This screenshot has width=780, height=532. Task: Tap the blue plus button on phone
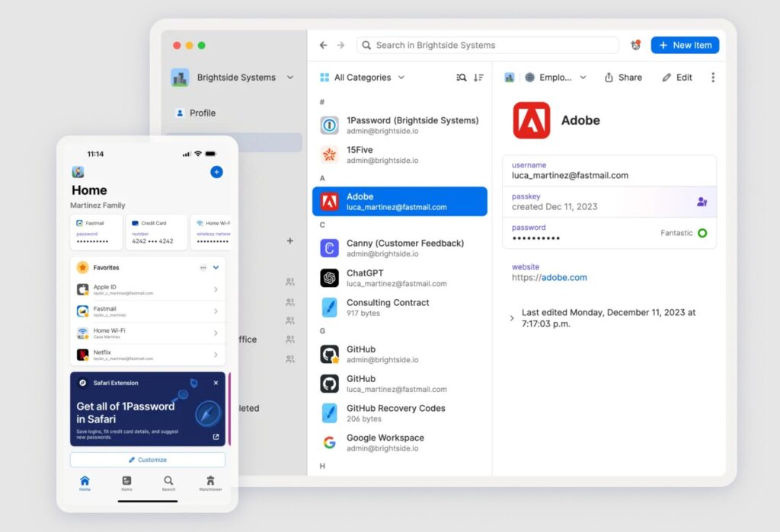[216, 172]
